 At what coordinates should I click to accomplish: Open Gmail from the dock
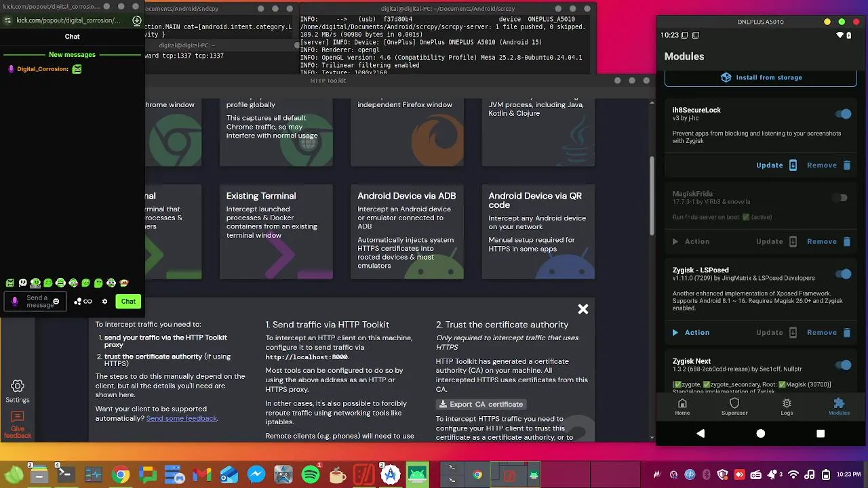(202, 475)
